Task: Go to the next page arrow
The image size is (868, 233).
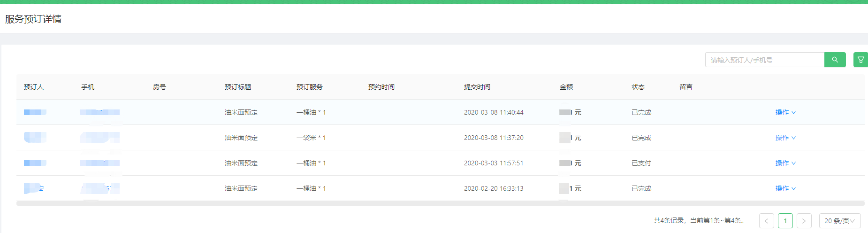Action: [804, 221]
